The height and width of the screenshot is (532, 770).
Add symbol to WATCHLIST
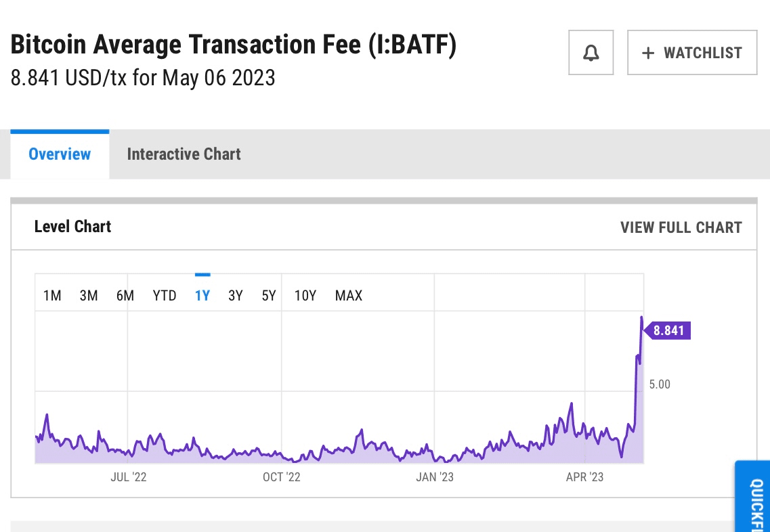[x=691, y=52]
